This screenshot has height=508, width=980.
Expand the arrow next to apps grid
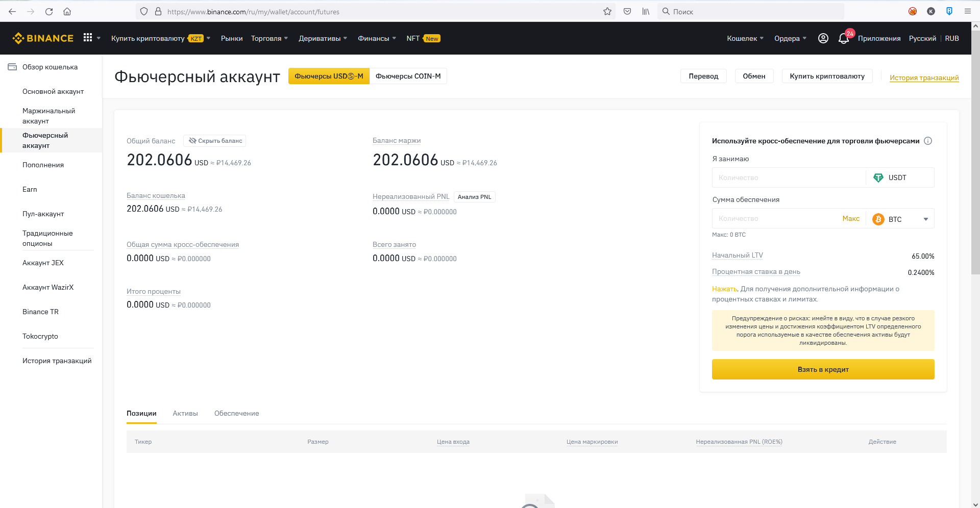(99, 38)
